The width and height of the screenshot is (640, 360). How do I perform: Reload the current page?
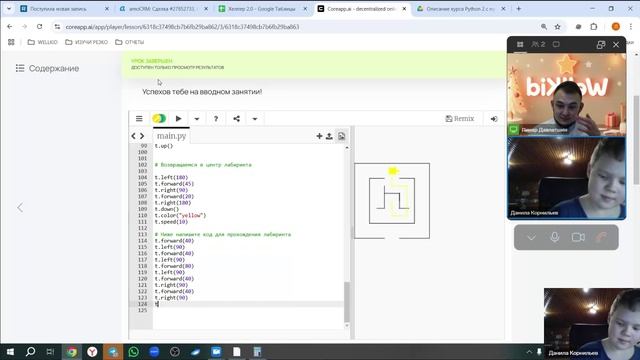(39, 27)
